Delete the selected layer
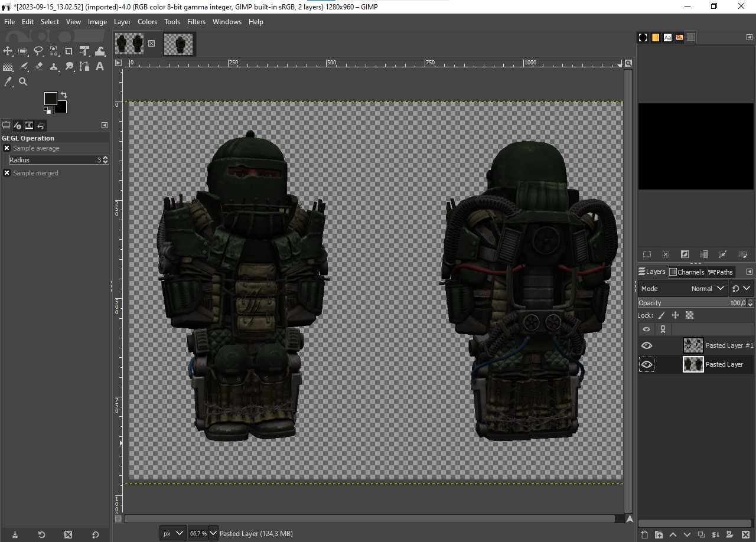 [x=745, y=535]
